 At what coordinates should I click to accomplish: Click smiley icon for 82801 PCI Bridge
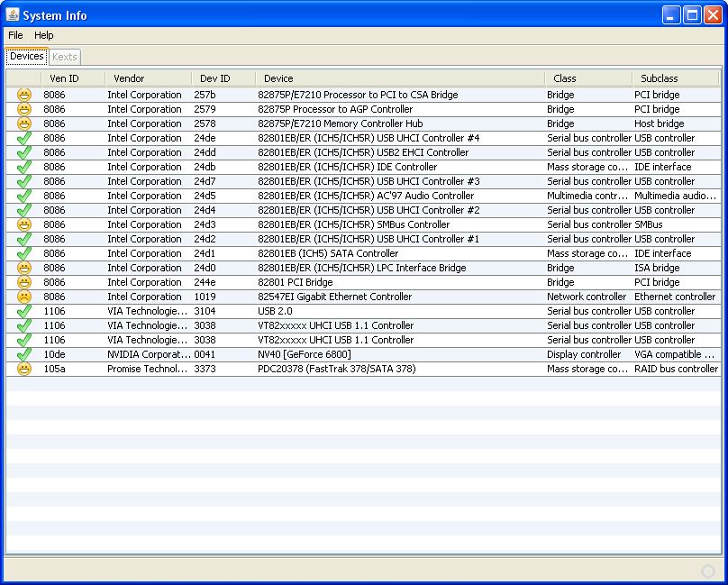(24, 282)
